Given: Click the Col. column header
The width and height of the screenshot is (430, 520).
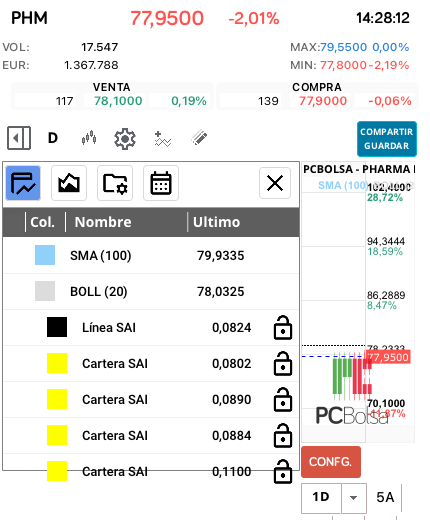Looking at the screenshot, I should [x=42, y=222].
